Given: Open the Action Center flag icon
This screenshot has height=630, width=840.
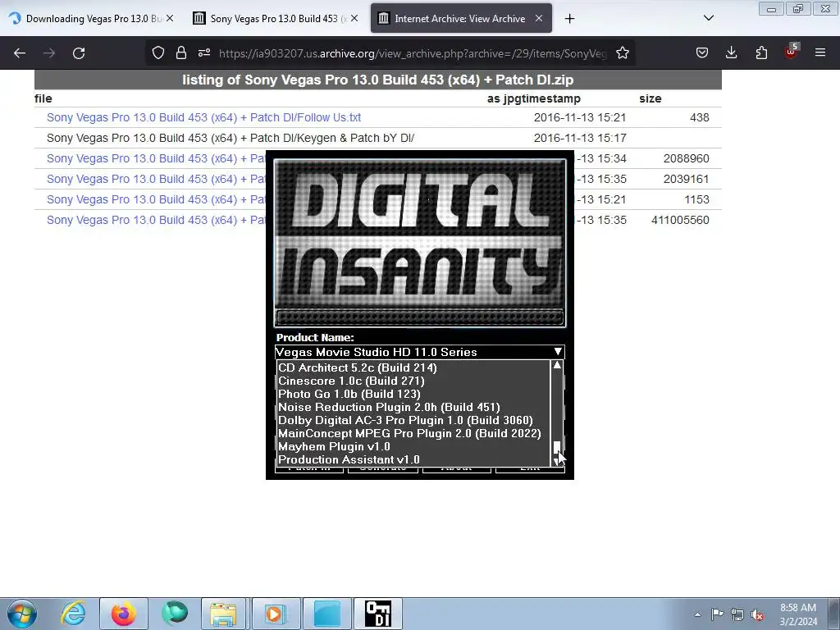Looking at the screenshot, I should pyautogui.click(x=717, y=614).
